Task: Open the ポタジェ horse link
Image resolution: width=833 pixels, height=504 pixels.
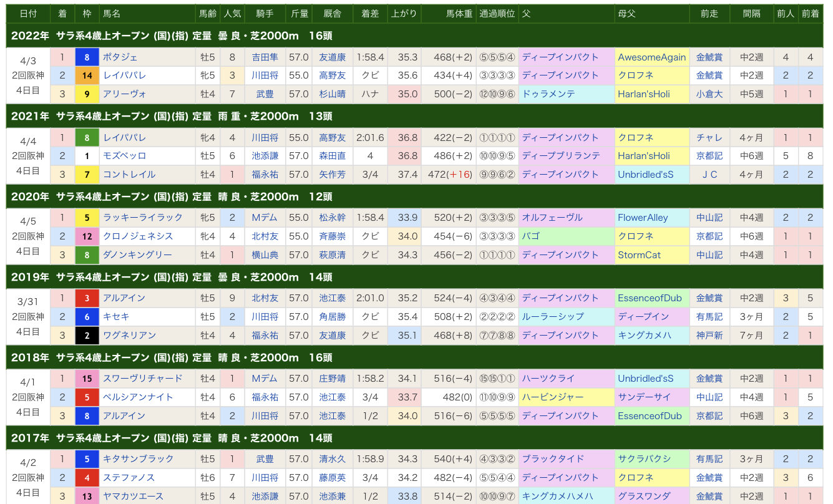Action: point(119,57)
